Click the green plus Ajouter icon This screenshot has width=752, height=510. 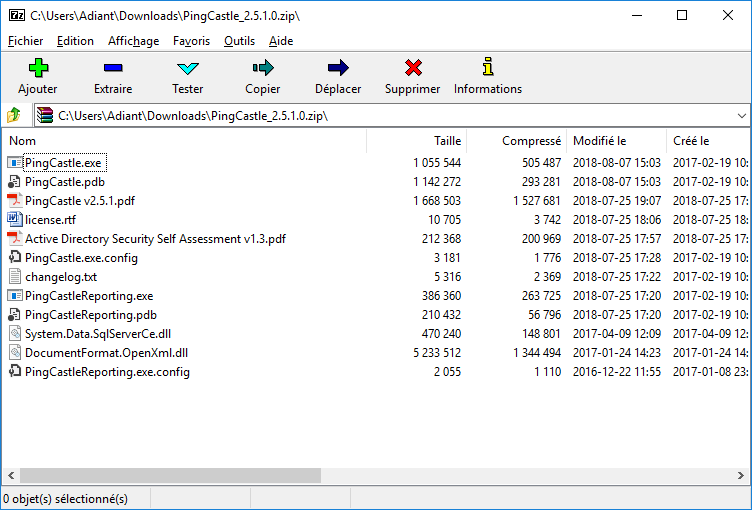point(38,68)
